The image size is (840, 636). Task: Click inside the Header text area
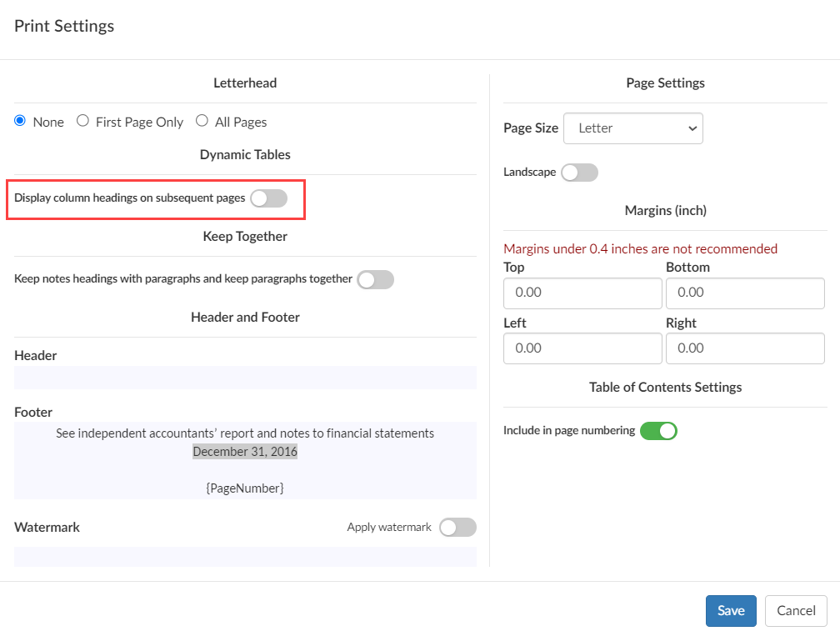[x=245, y=378]
